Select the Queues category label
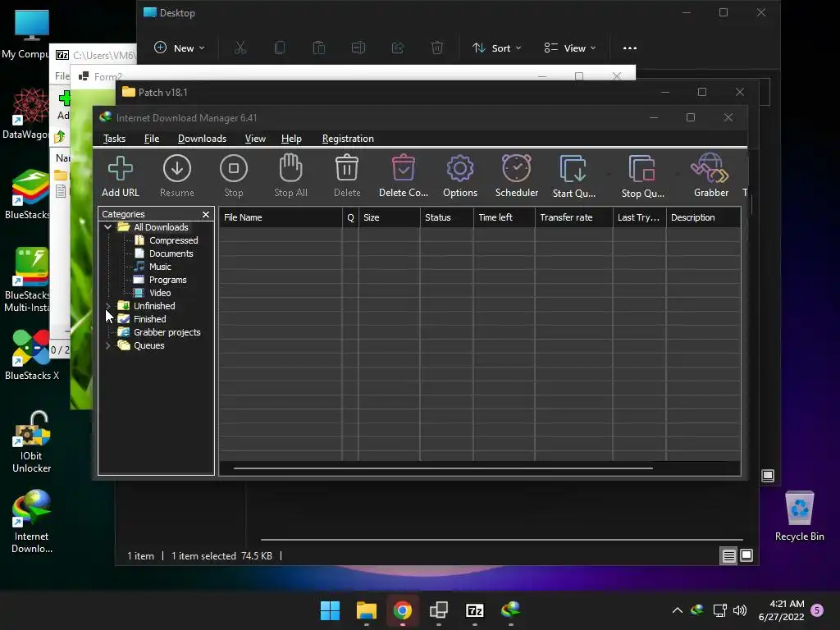This screenshot has height=630, width=840. (149, 345)
